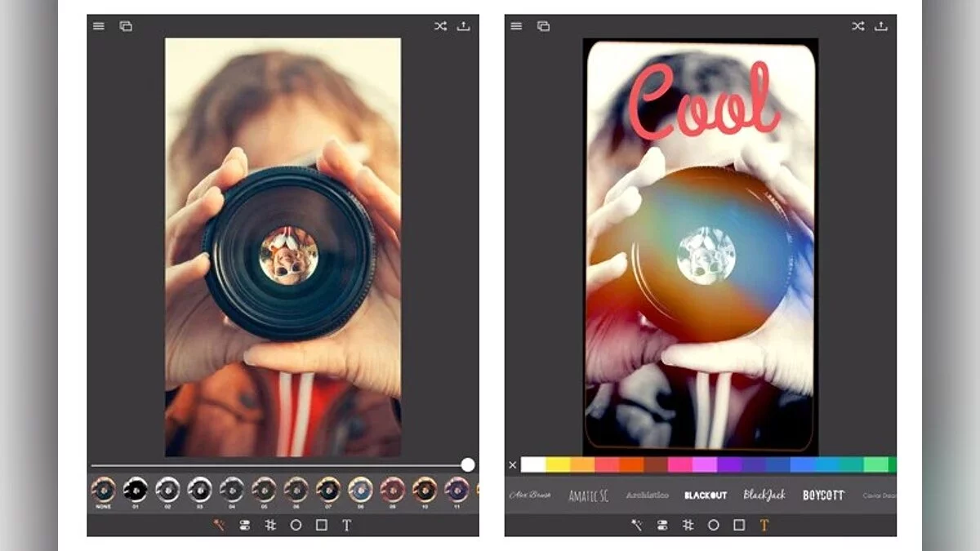Tap the shuffle icon above the Cool photo
This screenshot has height=551, width=980.
(857, 26)
